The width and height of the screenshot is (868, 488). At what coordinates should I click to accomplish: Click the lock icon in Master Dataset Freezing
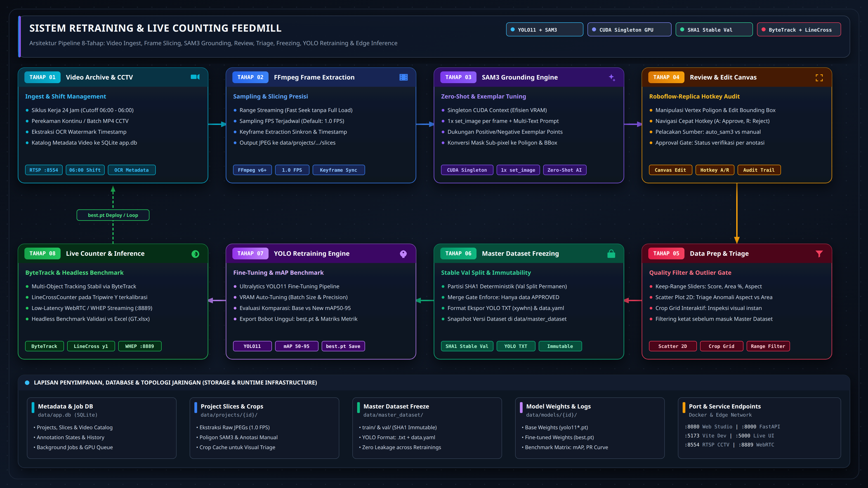[611, 253]
